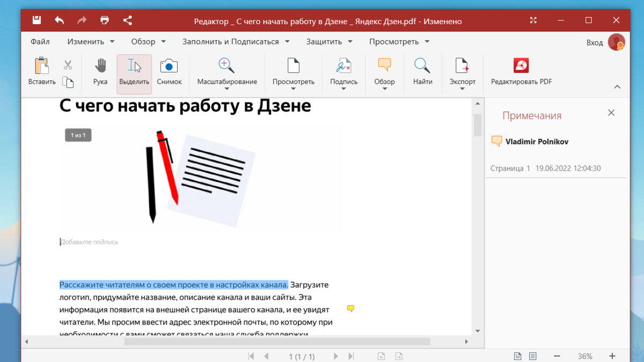Click the copy pages icon
This screenshot has height=362, width=644.
coord(68,82)
